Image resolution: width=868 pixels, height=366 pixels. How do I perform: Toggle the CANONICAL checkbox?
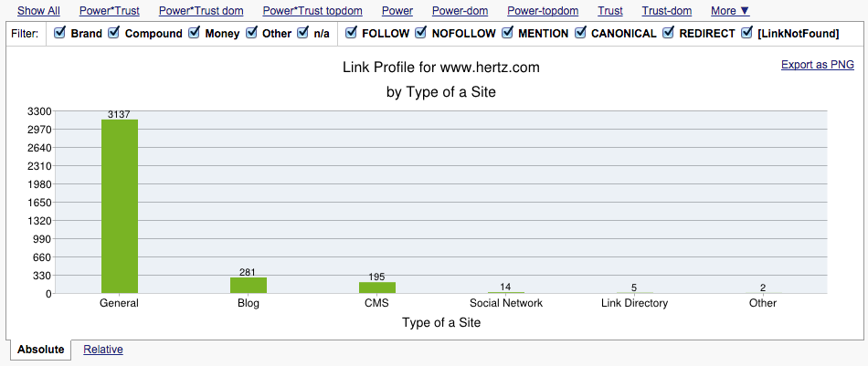580,33
